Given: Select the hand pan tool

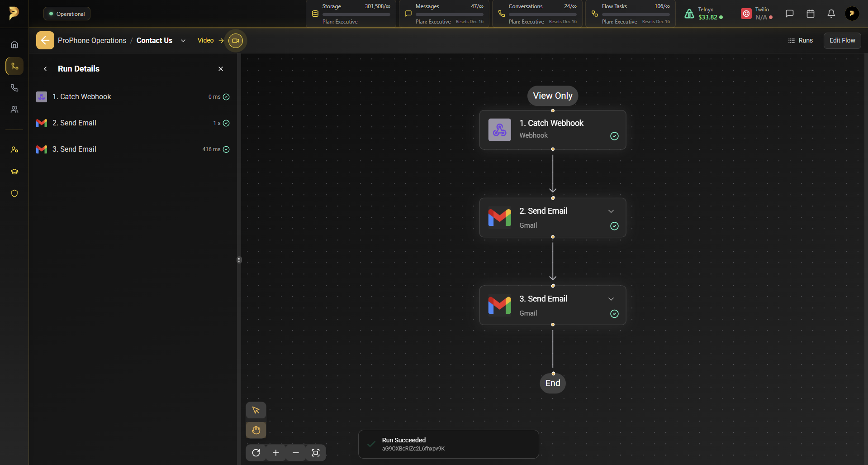Looking at the screenshot, I should click(x=256, y=430).
